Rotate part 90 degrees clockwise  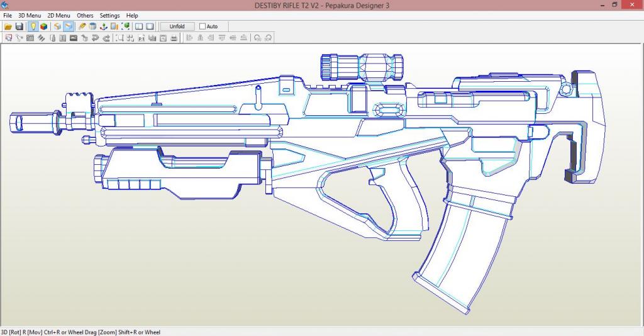click(268, 38)
